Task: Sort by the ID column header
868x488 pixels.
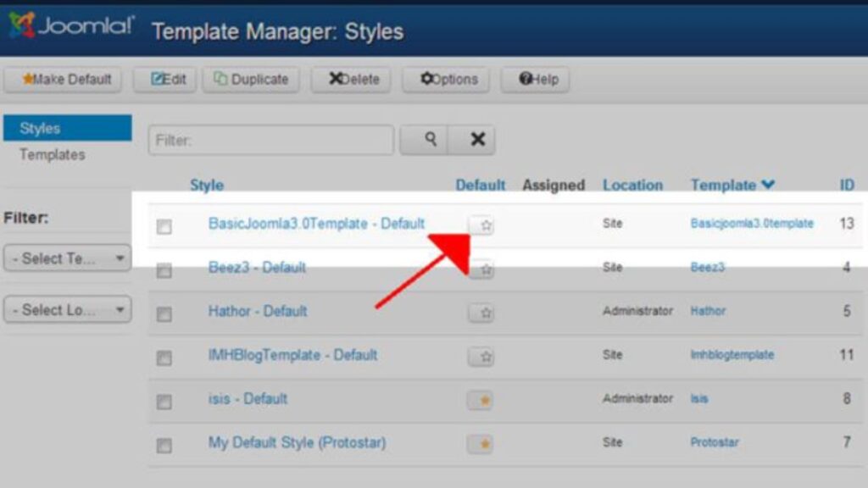Action: pos(847,185)
